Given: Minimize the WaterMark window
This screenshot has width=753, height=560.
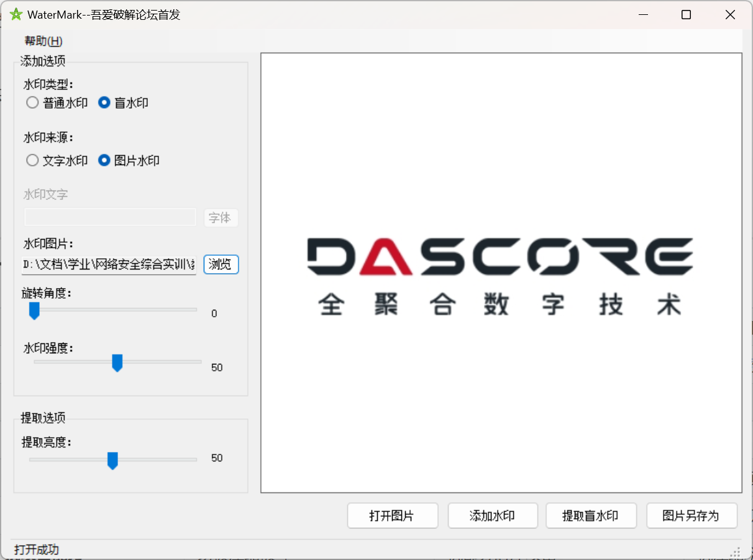Looking at the screenshot, I should 642,15.
